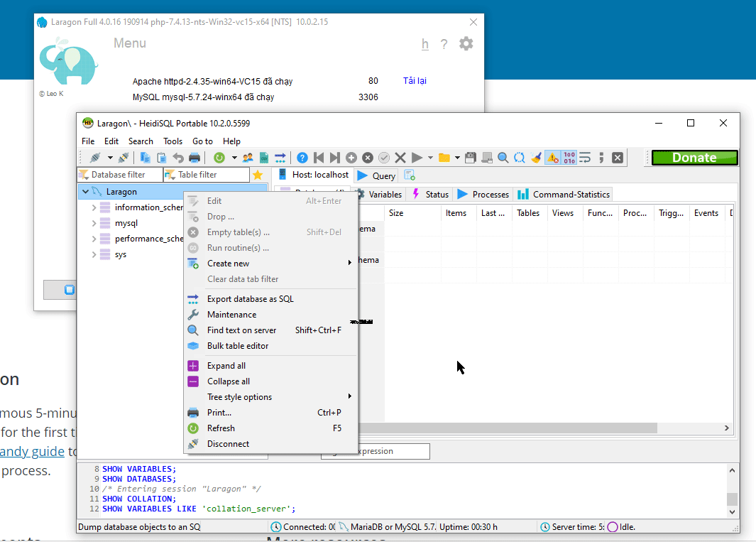Click the Save as snippet icon
The height and width of the screenshot is (542, 756).
pyautogui.click(x=487, y=157)
